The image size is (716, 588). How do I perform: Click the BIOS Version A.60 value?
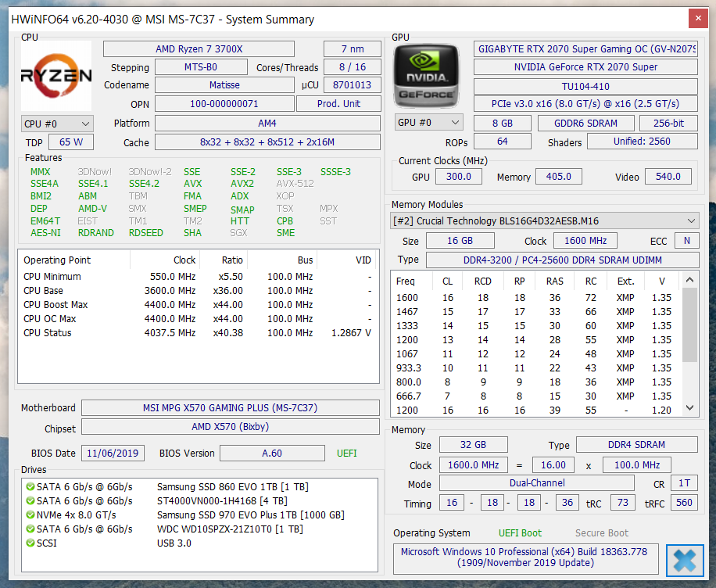272,454
